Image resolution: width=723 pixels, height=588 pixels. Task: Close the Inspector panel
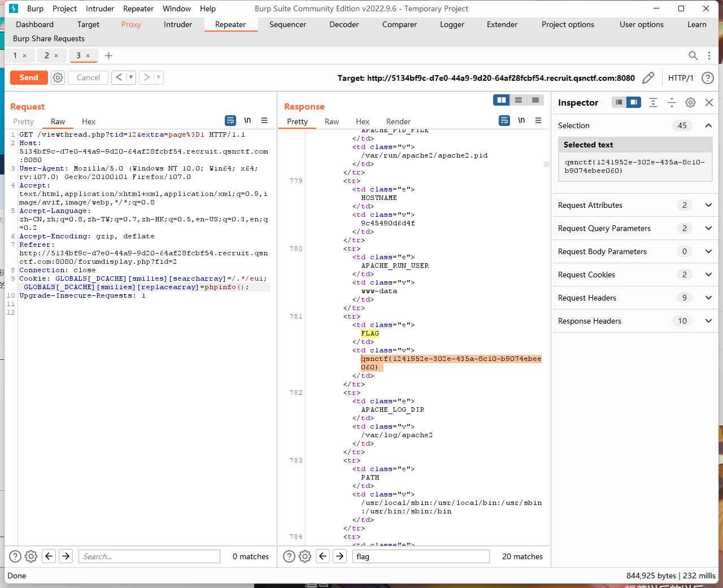709,102
